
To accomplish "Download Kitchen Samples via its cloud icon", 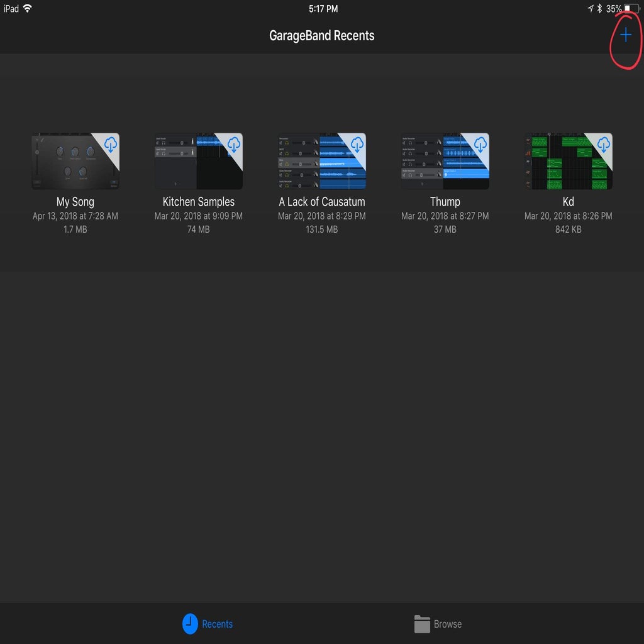I will (x=234, y=145).
